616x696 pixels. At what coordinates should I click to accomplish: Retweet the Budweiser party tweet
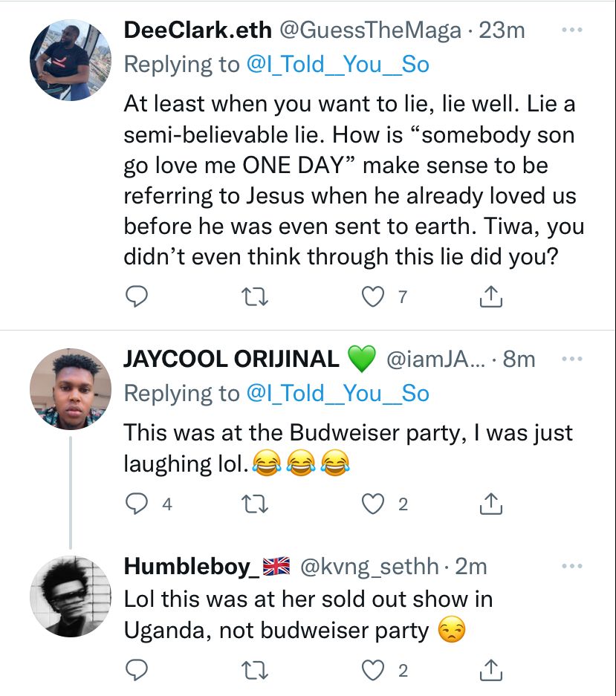254,504
